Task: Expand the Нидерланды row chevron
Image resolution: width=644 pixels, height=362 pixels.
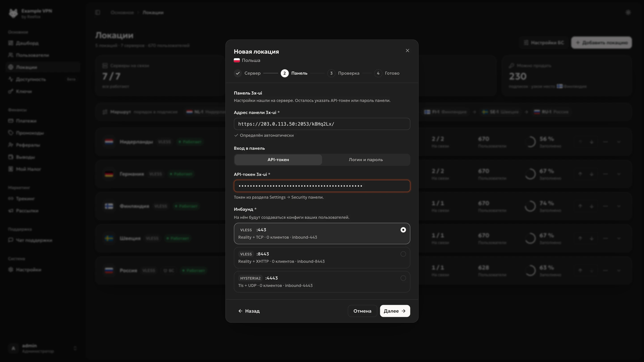Action: tap(619, 142)
